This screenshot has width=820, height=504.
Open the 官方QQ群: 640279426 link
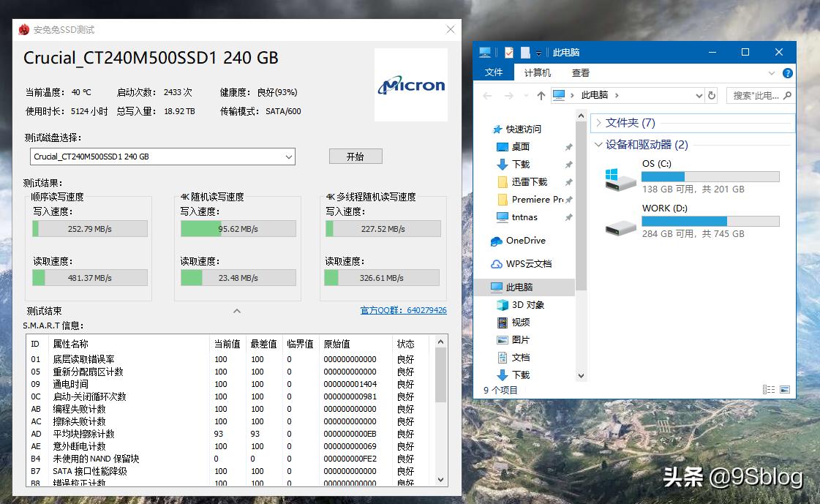coord(403,309)
